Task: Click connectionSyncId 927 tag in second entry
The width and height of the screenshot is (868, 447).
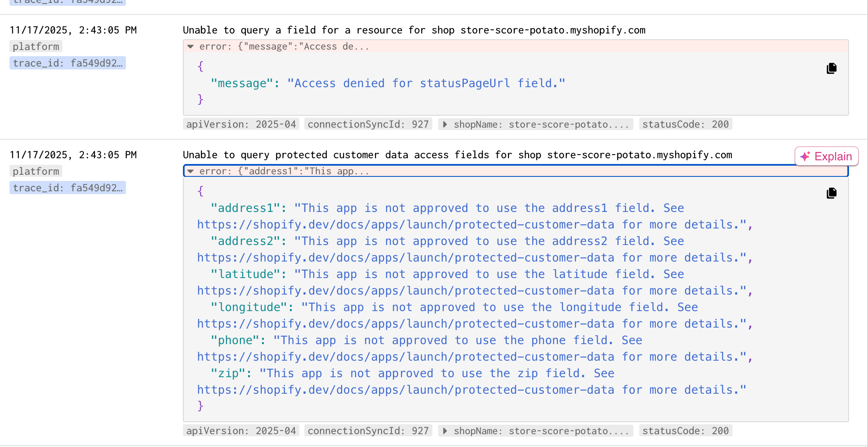Action: coord(368,431)
